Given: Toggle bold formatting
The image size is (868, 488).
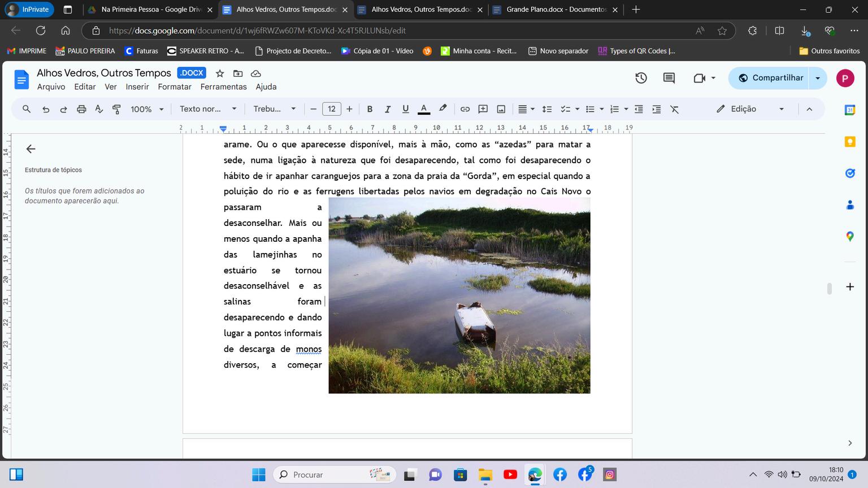Looking at the screenshot, I should pyautogui.click(x=370, y=109).
